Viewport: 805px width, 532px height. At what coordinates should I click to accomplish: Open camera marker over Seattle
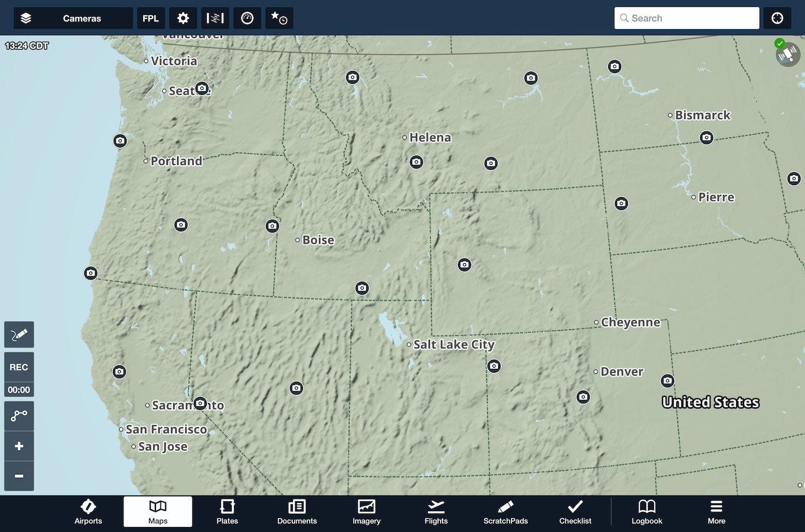202,88
